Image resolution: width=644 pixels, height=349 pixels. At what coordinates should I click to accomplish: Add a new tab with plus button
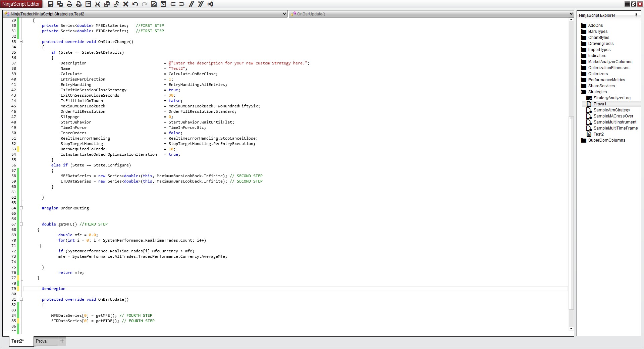point(62,341)
